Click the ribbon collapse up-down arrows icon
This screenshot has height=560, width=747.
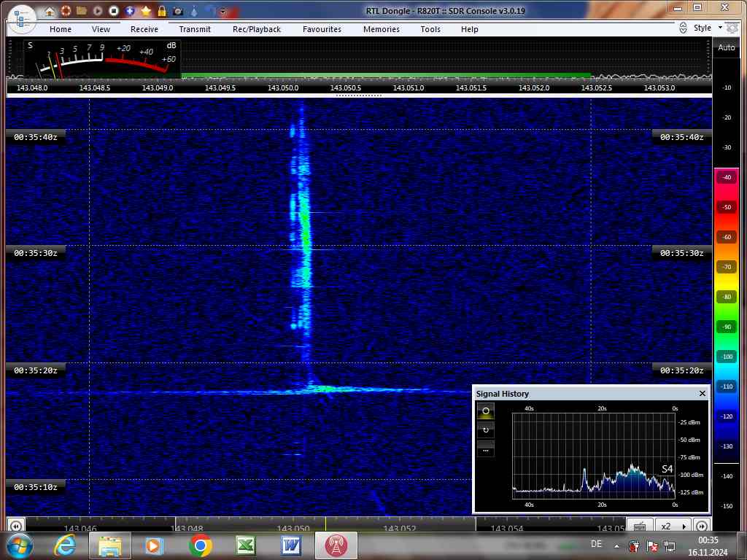683,28
